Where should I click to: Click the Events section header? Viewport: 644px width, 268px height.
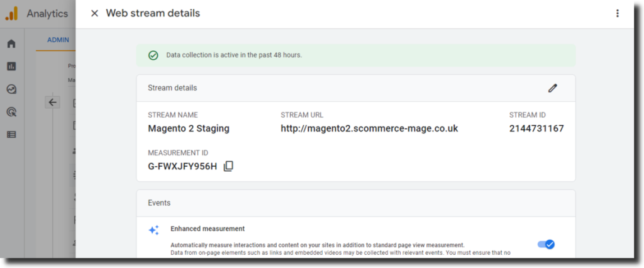tap(159, 203)
